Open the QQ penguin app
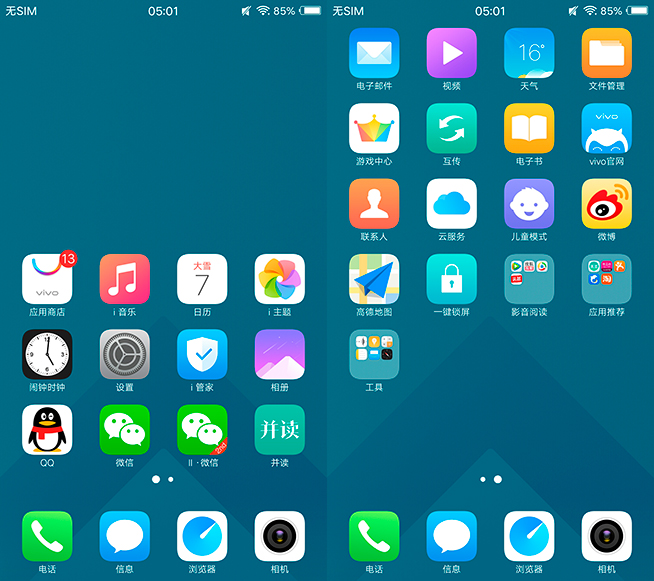The height and width of the screenshot is (581, 654). pyautogui.click(x=47, y=430)
